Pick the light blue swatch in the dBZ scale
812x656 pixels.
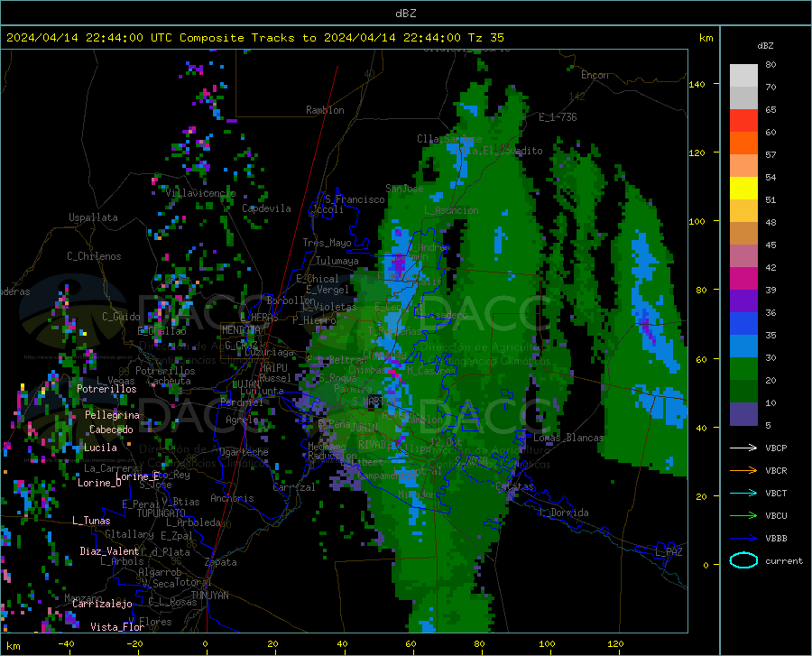(743, 346)
